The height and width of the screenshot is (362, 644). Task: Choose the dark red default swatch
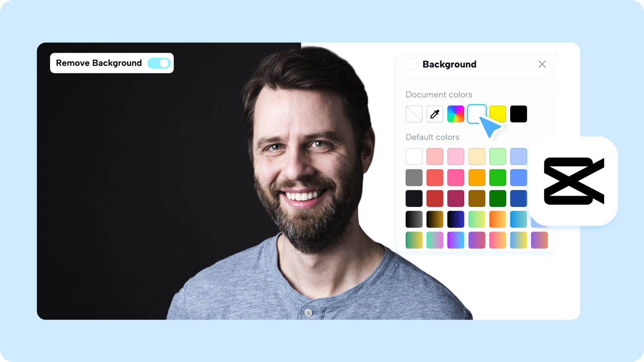tap(435, 198)
